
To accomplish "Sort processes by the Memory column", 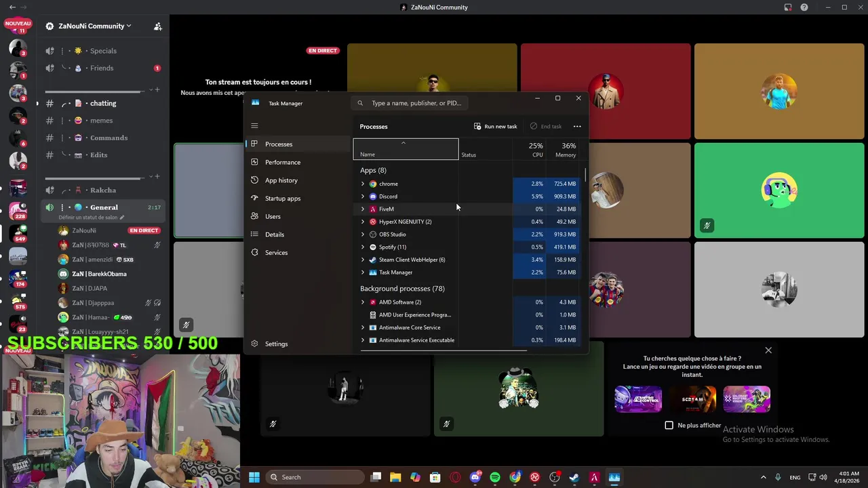I will click(565, 149).
